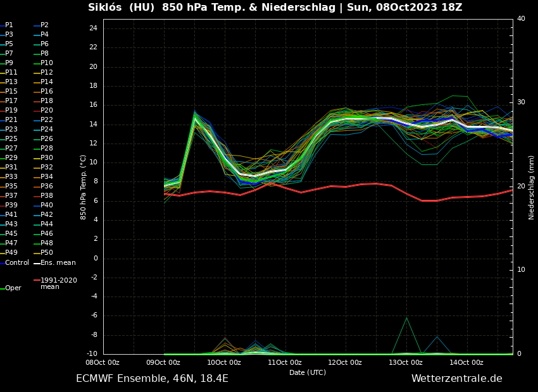Open the Wetterzentrale.de link
Viewport: 538px width, 392px height.
456,378
